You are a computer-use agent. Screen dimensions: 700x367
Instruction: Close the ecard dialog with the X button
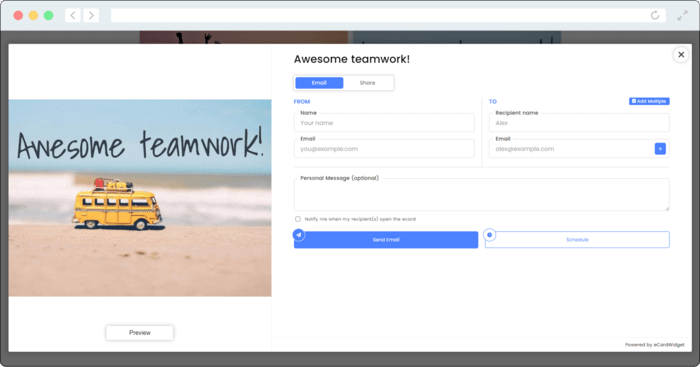pos(681,54)
